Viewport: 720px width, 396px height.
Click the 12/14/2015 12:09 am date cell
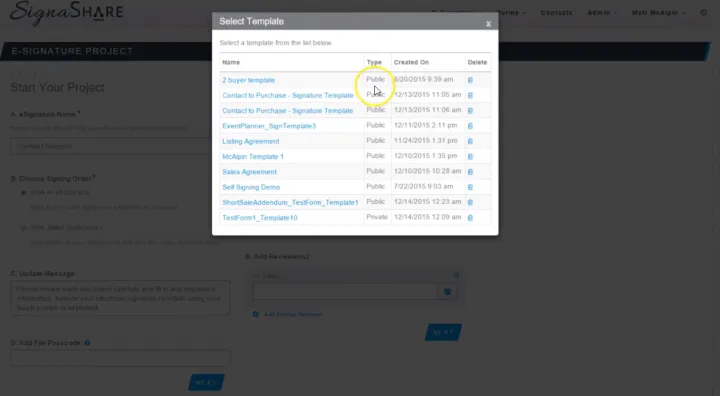(x=428, y=217)
